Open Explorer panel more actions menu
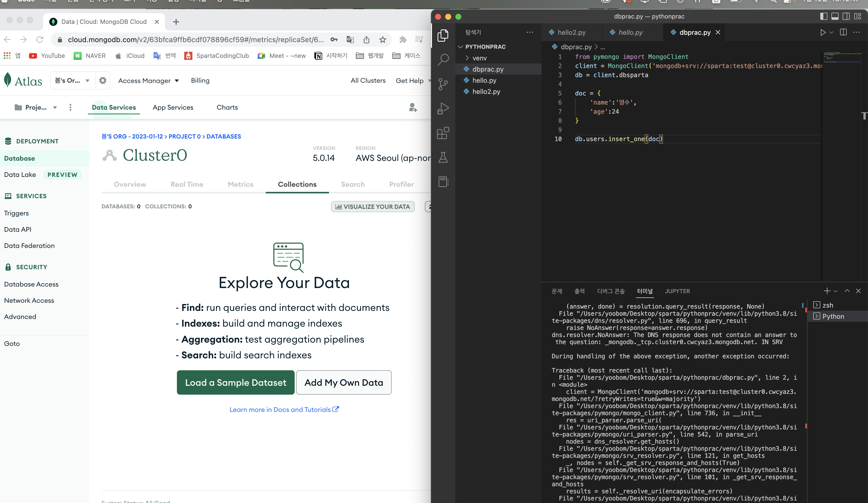Screen dimensions: 868x503 click(530, 32)
